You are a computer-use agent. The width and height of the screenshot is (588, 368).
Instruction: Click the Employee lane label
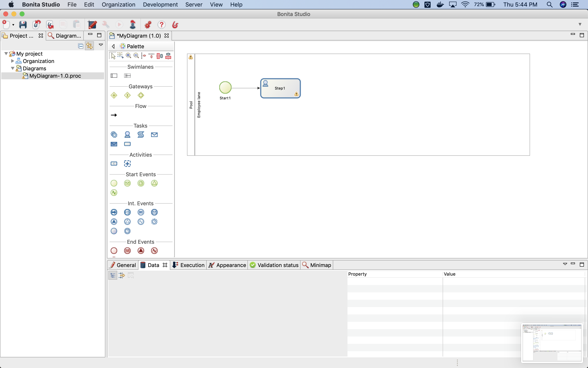[x=199, y=105]
